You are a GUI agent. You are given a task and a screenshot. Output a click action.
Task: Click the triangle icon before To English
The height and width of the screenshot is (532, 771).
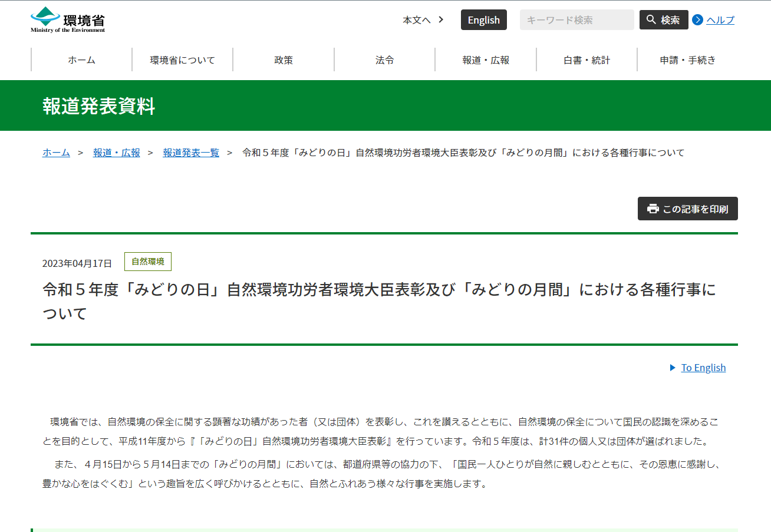(673, 368)
